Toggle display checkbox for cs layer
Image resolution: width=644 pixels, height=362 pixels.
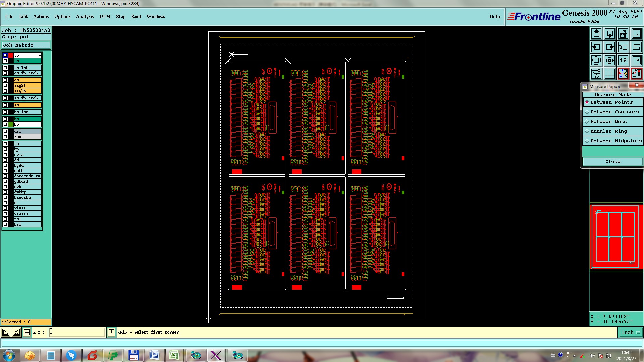tap(5, 80)
